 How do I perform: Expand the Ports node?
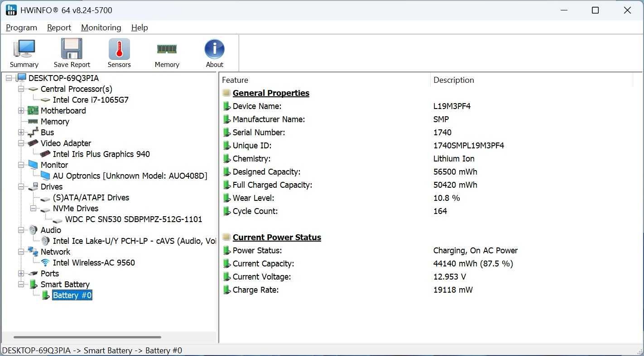[21, 274]
